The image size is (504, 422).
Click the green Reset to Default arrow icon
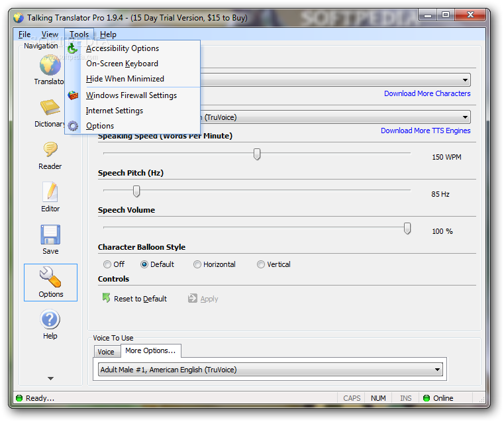coord(106,298)
